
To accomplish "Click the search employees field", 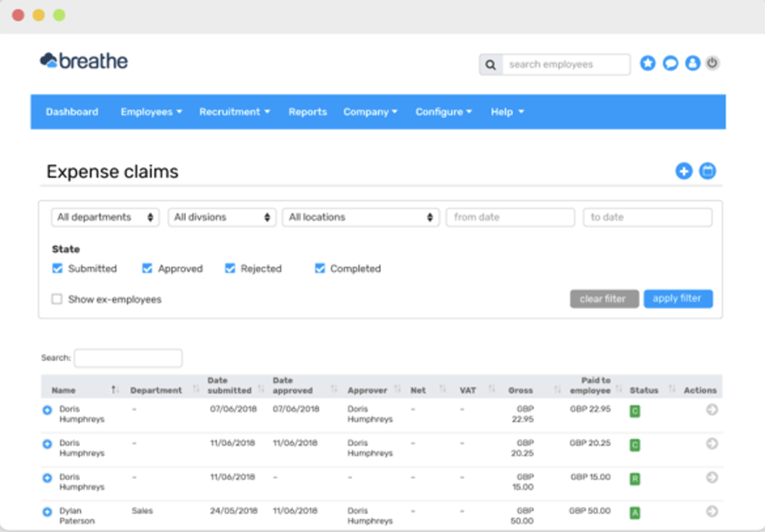I will pyautogui.click(x=566, y=64).
